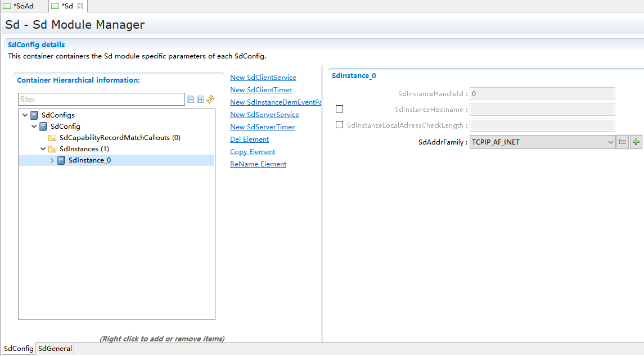
Task: Click the SdInstance_0 container icon
Action: [61, 160]
